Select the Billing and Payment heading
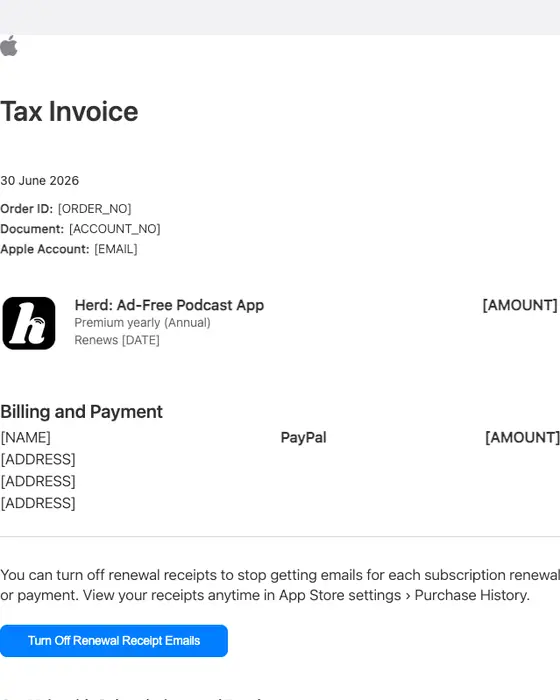Viewport: 560px width, 700px height. [81, 412]
